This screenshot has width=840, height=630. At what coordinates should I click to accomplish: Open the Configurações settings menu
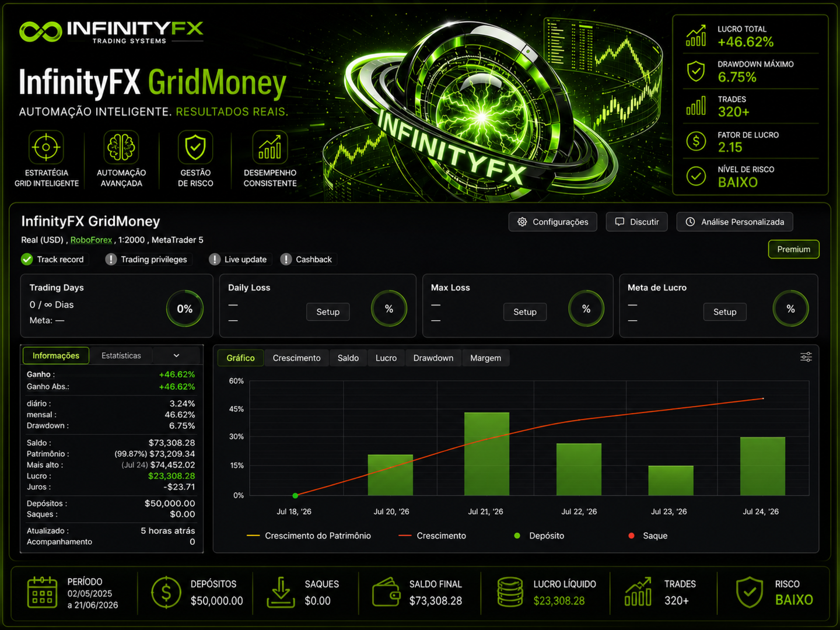click(x=553, y=222)
